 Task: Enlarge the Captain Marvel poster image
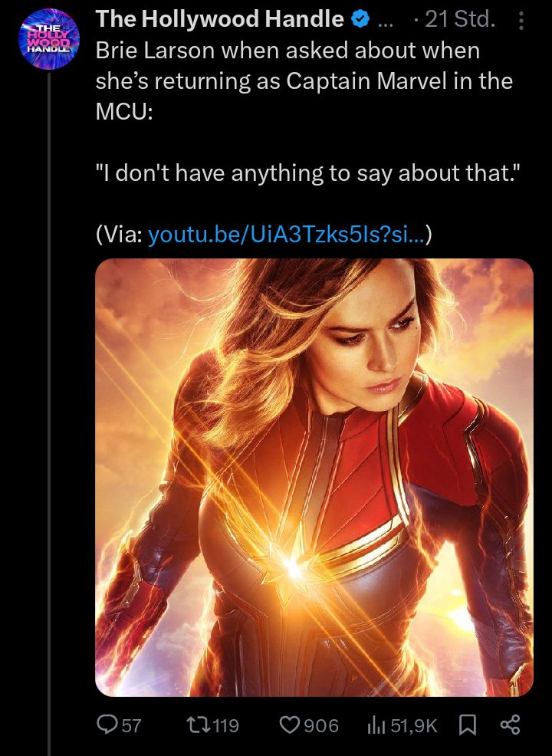click(x=314, y=478)
